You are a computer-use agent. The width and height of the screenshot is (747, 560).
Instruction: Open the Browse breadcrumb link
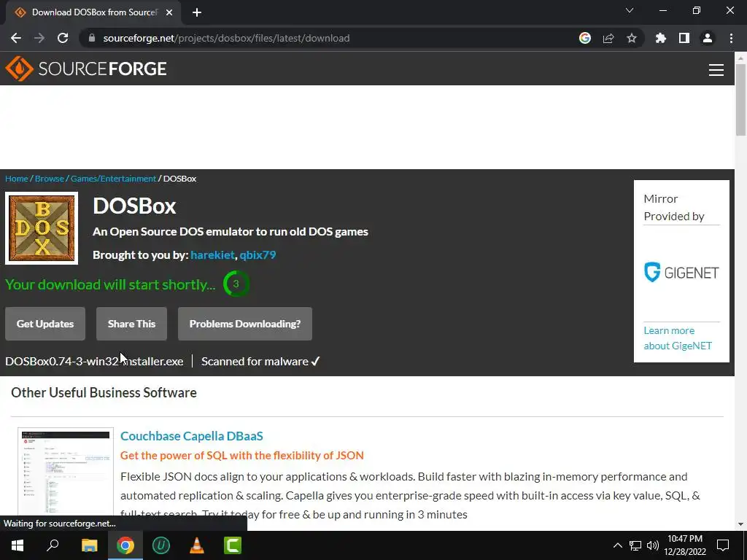pos(50,179)
